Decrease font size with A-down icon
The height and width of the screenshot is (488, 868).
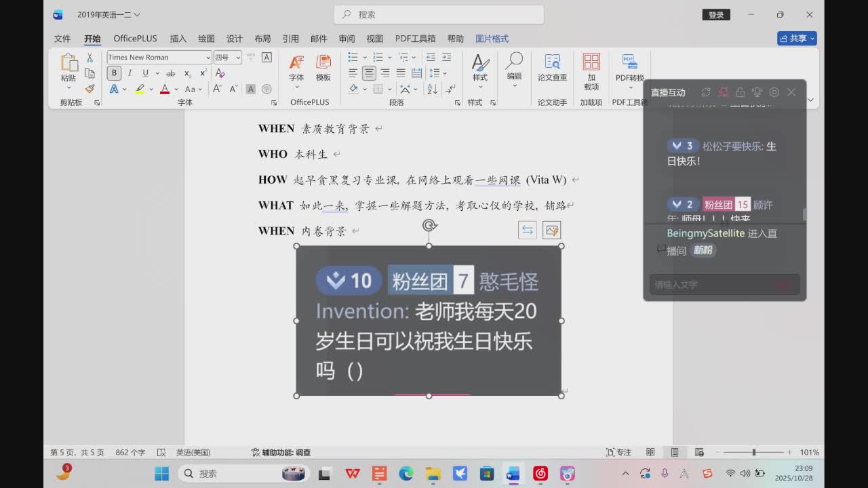(x=233, y=89)
